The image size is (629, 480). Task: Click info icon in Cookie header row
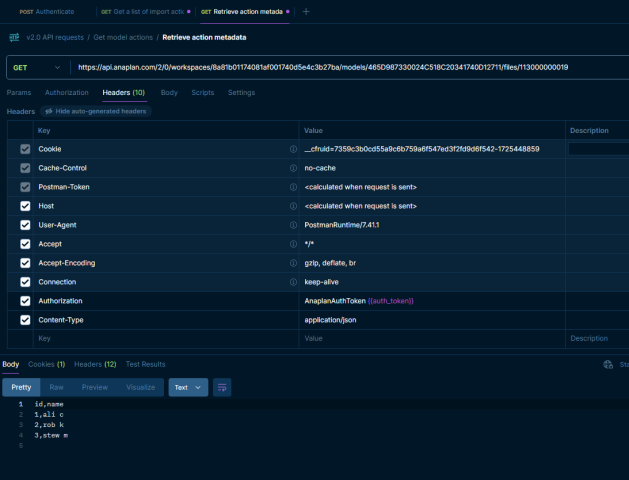pos(293,149)
